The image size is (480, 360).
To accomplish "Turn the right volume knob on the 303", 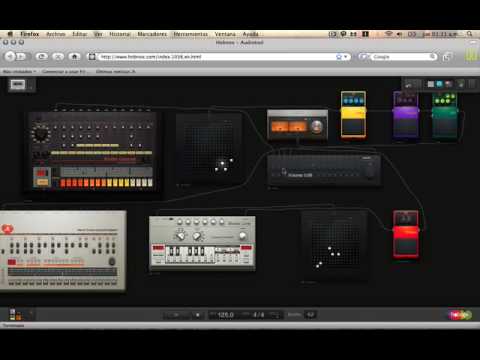I will tap(242, 236).
